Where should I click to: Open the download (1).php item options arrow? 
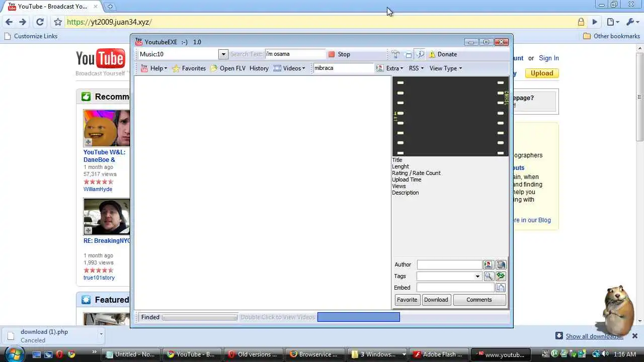[x=101, y=334]
